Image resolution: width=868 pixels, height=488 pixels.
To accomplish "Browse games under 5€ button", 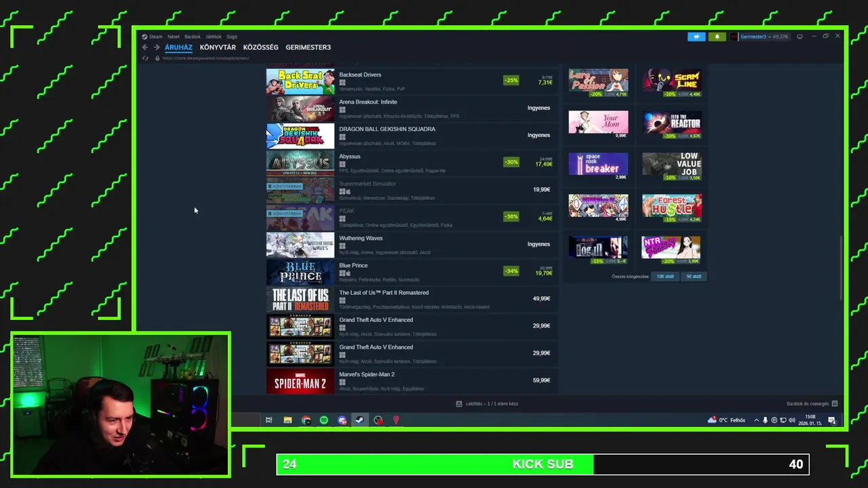I will point(694,277).
